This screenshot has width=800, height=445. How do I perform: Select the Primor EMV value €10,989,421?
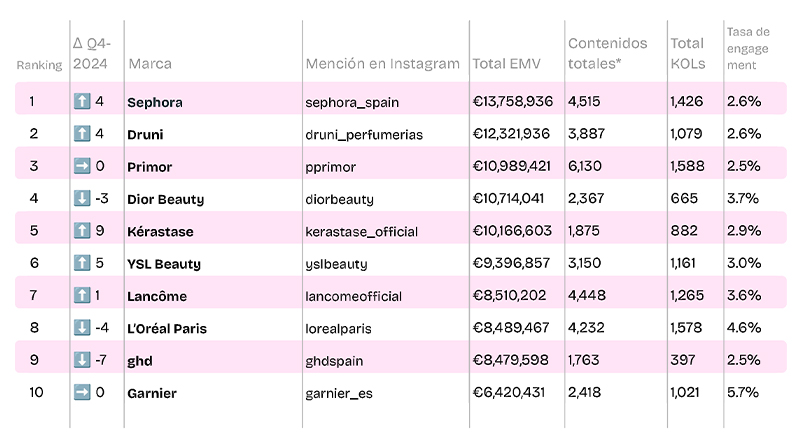point(512,166)
